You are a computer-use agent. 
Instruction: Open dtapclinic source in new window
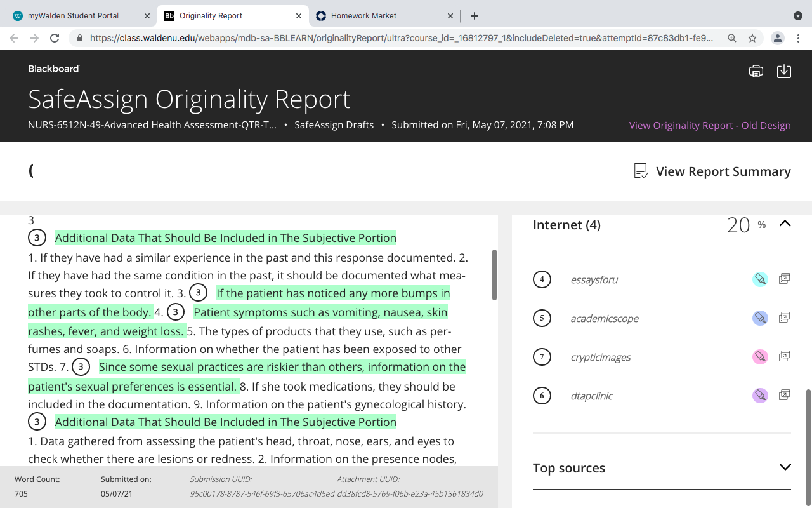point(784,395)
